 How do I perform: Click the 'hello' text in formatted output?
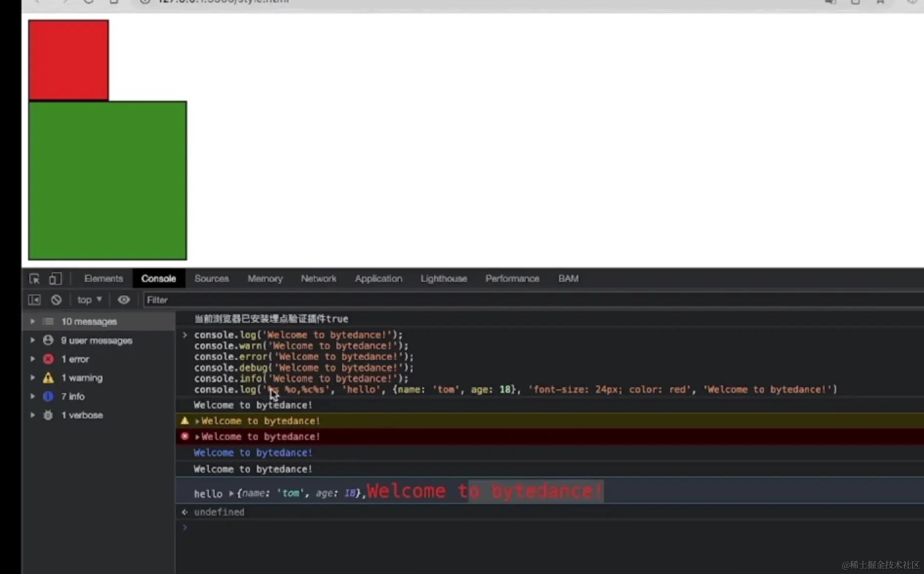click(x=208, y=493)
